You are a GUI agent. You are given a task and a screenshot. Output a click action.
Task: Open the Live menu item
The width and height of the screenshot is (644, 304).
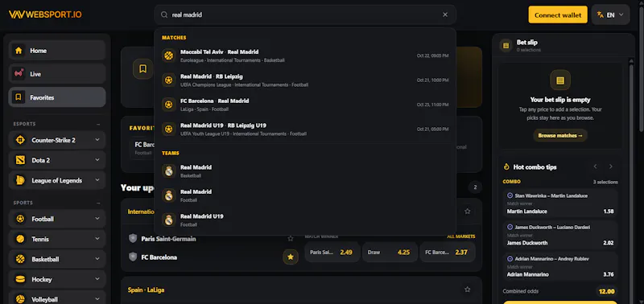click(57, 74)
